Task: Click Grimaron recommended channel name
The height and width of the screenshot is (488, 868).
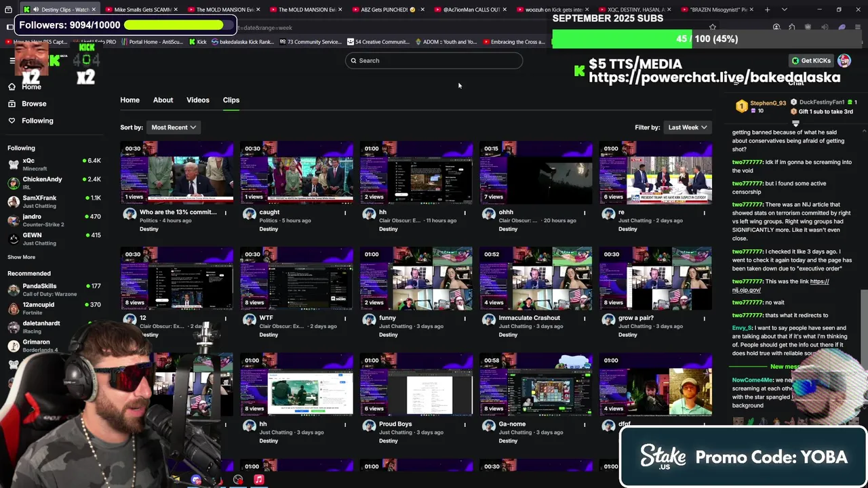Action: (36, 342)
